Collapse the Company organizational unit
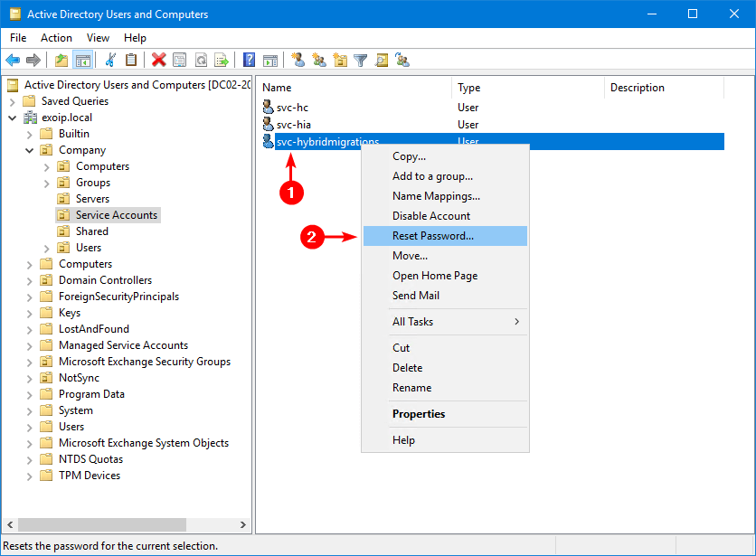This screenshot has width=756, height=556. [30, 150]
